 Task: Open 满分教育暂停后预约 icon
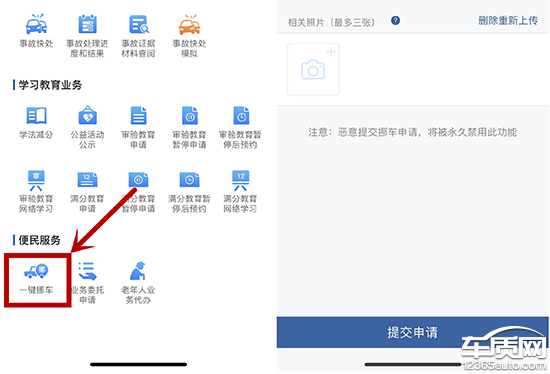189,180
